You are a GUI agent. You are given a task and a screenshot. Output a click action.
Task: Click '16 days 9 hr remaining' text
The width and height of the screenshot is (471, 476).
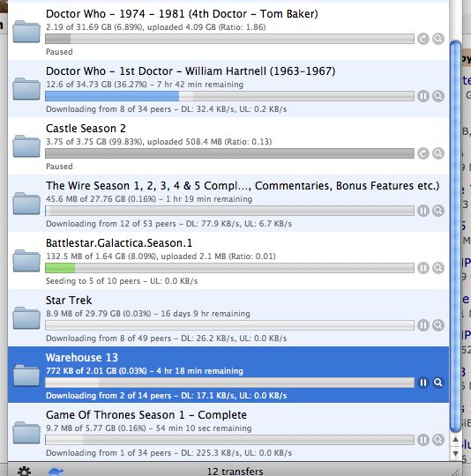tap(206, 314)
